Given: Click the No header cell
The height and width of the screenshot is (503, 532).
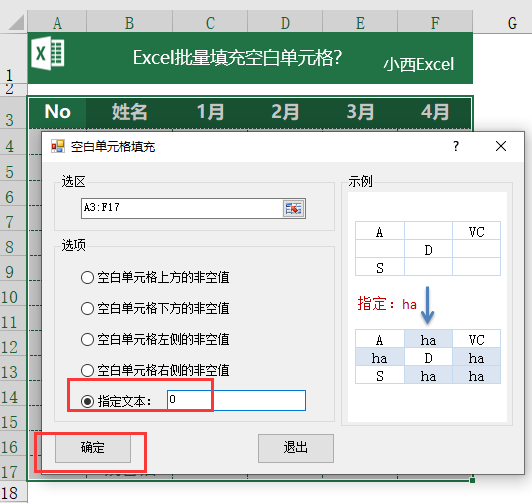Looking at the screenshot, I should pos(57,112).
